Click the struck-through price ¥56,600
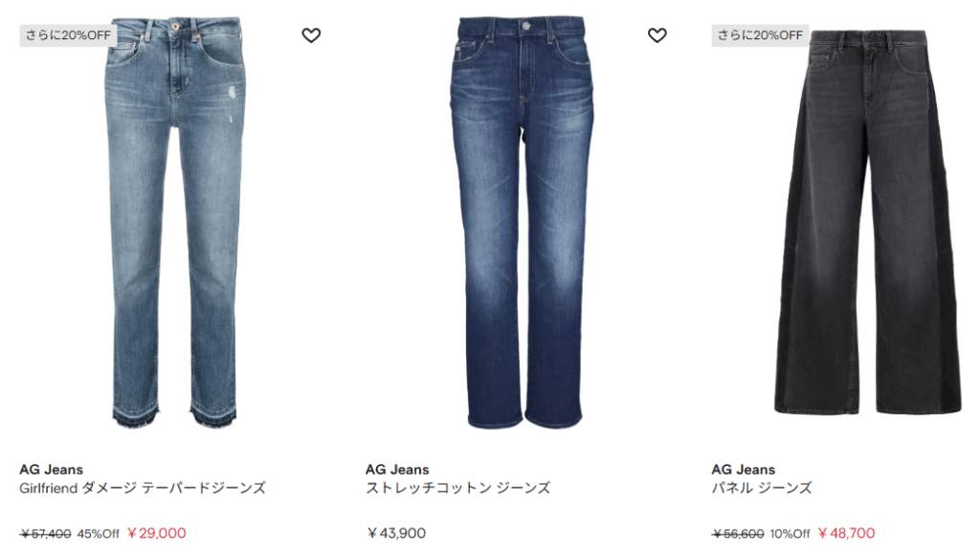Screen dimensions: 980x552 click(738, 534)
